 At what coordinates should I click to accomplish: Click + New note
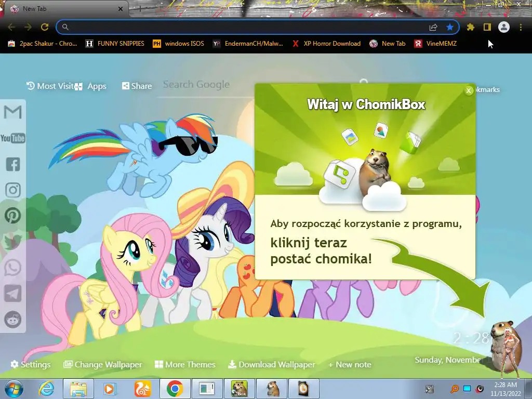click(x=350, y=364)
